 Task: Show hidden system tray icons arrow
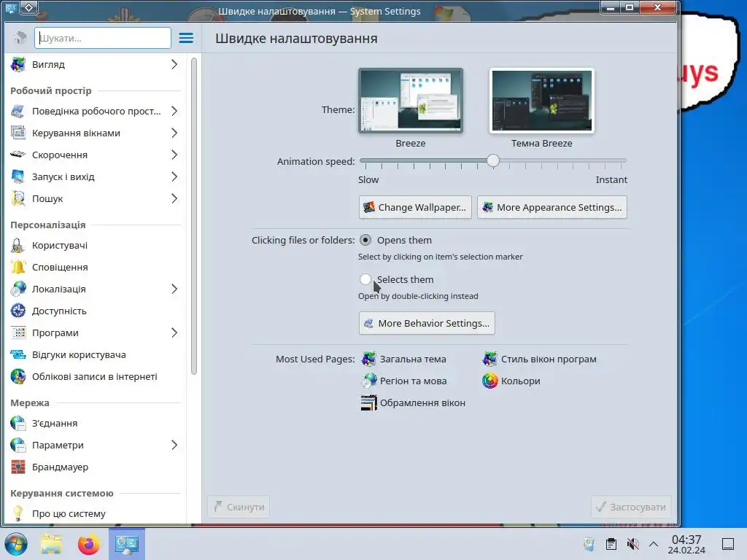654,544
